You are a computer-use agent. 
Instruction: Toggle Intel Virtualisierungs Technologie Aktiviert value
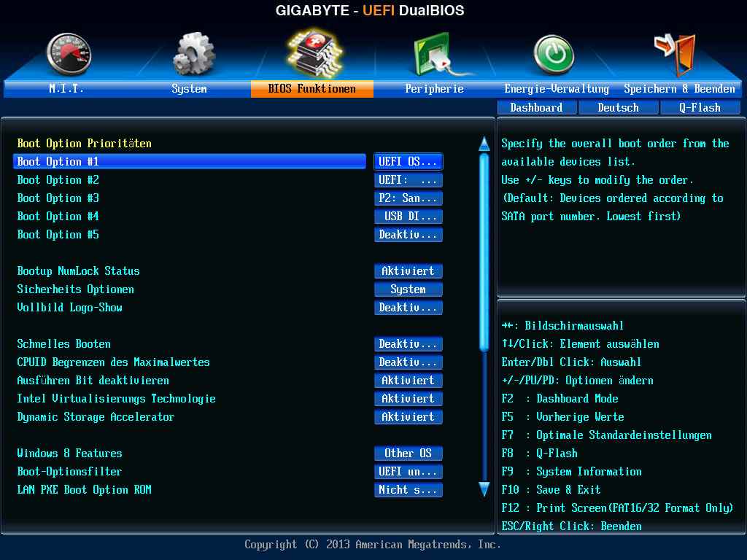coord(409,399)
